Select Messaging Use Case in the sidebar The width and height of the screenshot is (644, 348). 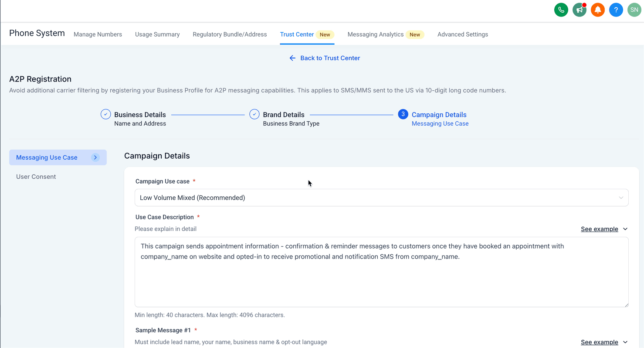click(58, 157)
